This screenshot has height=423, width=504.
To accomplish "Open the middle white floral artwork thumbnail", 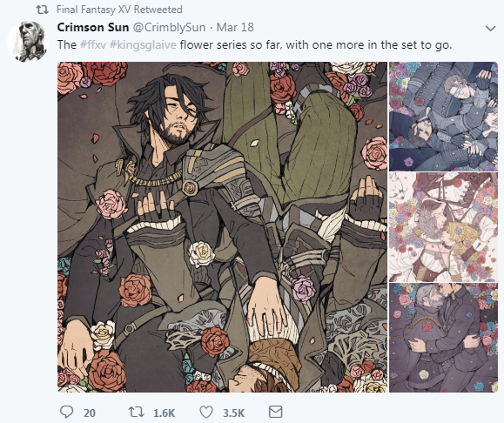I will (443, 227).
